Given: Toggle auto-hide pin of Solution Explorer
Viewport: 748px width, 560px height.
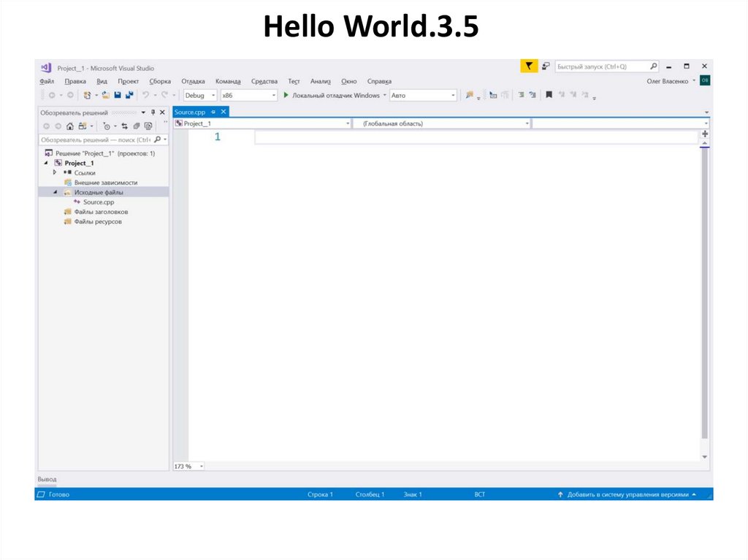Looking at the screenshot, I should coord(153,112).
